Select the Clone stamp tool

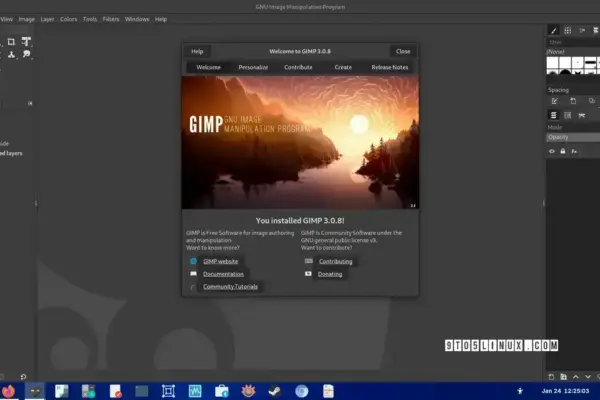point(11,55)
